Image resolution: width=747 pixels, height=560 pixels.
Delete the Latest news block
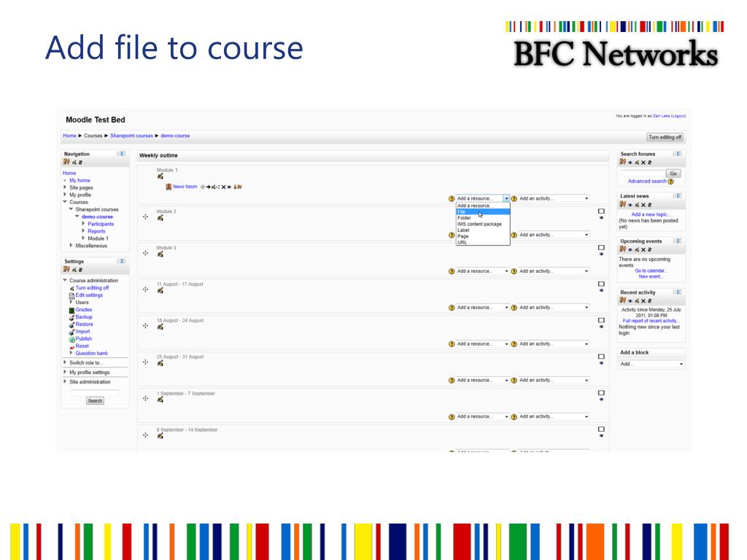[x=643, y=205]
